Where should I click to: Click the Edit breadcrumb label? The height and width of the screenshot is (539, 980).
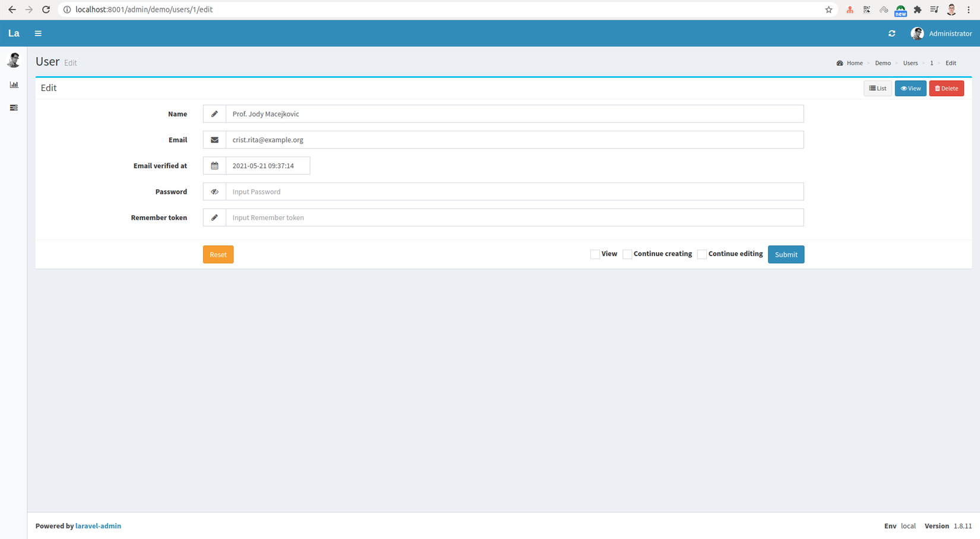951,63
